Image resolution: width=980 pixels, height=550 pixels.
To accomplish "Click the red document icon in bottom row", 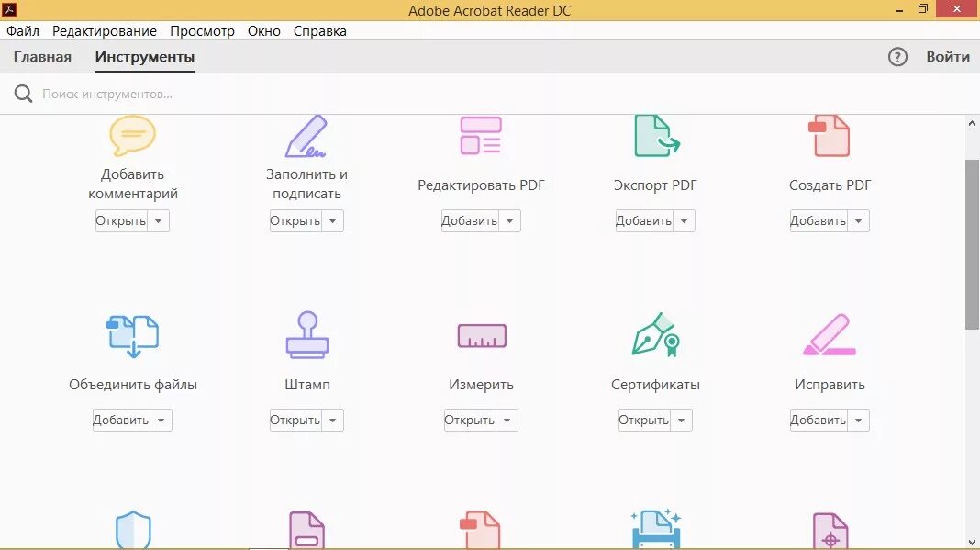I will tap(480, 531).
